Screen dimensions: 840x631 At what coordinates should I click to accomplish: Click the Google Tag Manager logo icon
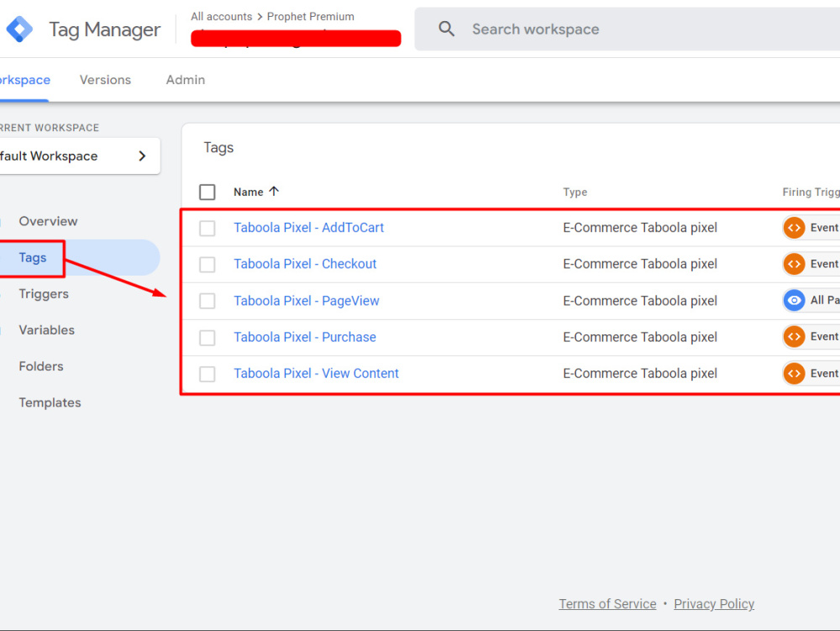pyautogui.click(x=19, y=29)
